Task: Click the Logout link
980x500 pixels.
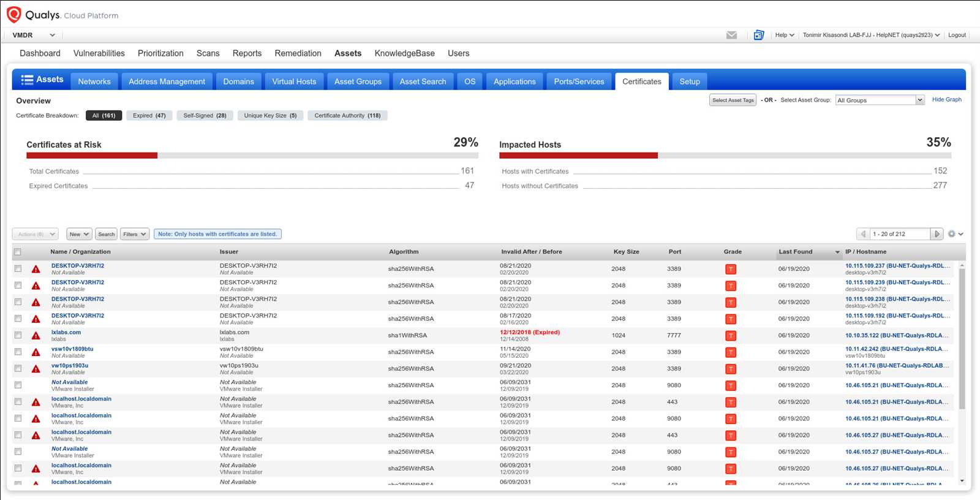Action: (x=957, y=35)
